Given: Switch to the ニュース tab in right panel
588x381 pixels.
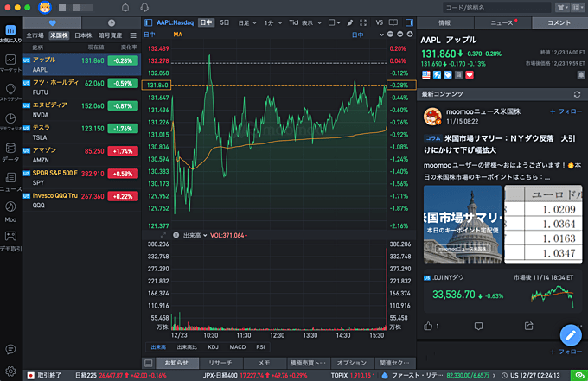Looking at the screenshot, I should (x=502, y=22).
